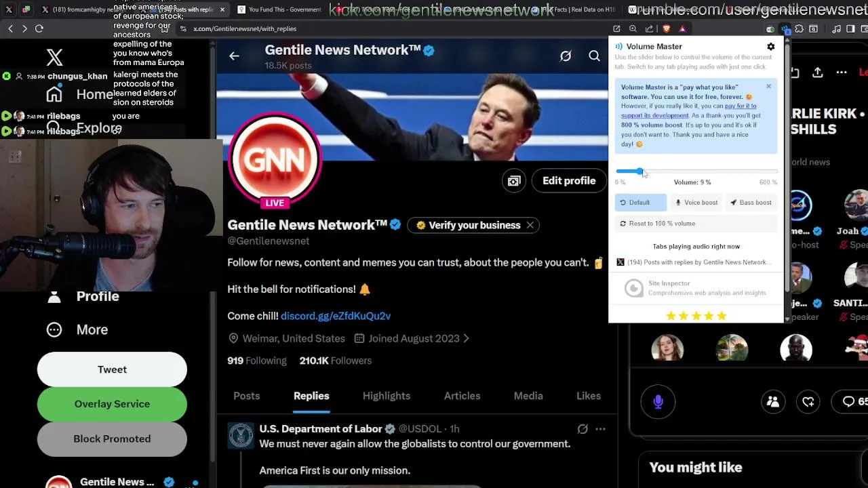Search this profile's posts
The width and height of the screenshot is (868, 488).
click(x=594, y=56)
